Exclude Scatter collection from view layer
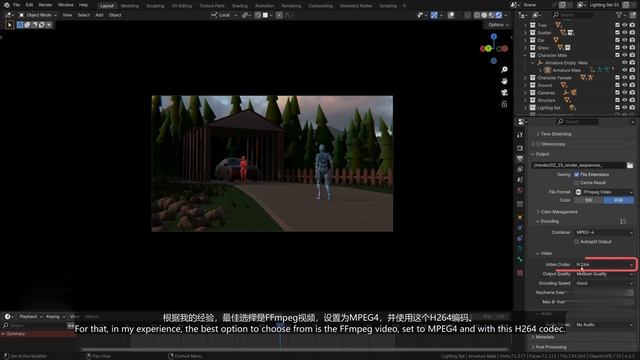 617,33
